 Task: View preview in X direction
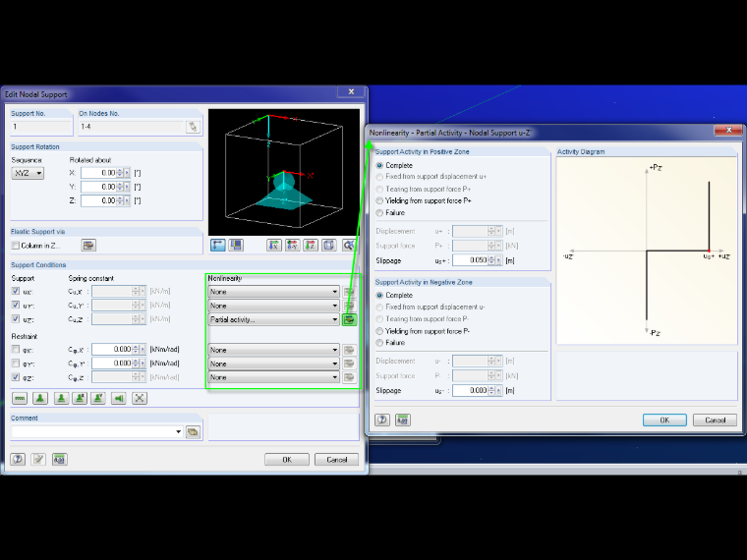click(274, 246)
